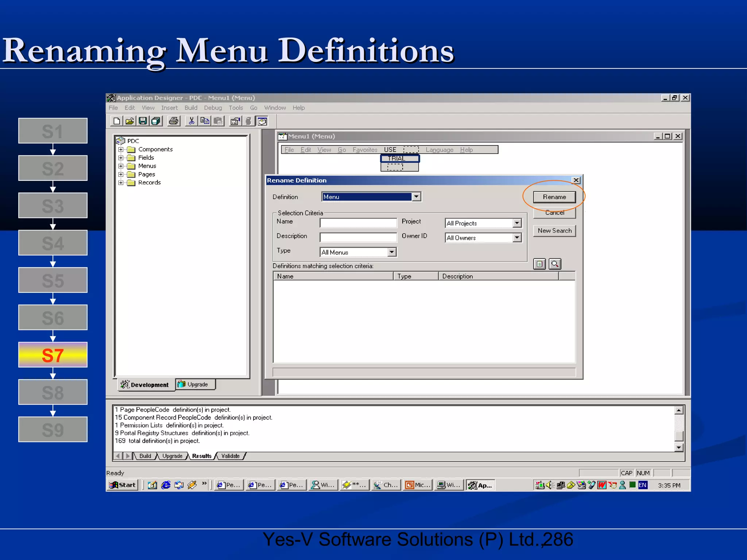Viewport: 747px width, 560px height.
Task: Open the Definition dropdown showing Menu
Action: pyautogui.click(x=416, y=197)
